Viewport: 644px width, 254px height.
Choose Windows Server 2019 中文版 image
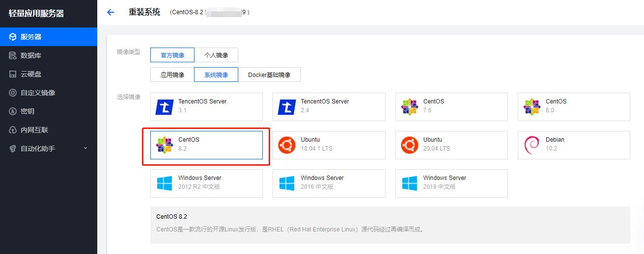tap(451, 183)
